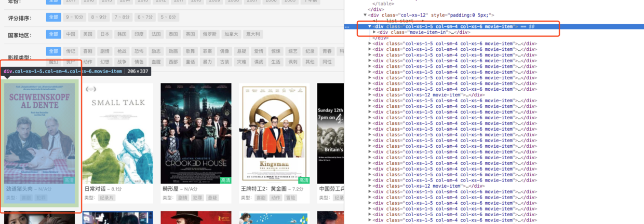644x224 pixels.
Task: Click the ellipsis icon beside the selected DOM row
Action: [347, 26]
